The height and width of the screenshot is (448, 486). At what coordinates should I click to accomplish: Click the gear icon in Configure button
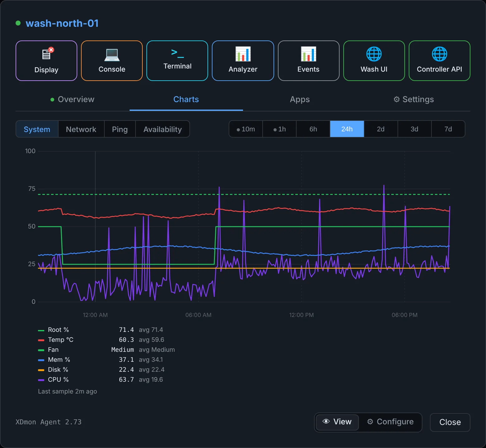[370, 422]
